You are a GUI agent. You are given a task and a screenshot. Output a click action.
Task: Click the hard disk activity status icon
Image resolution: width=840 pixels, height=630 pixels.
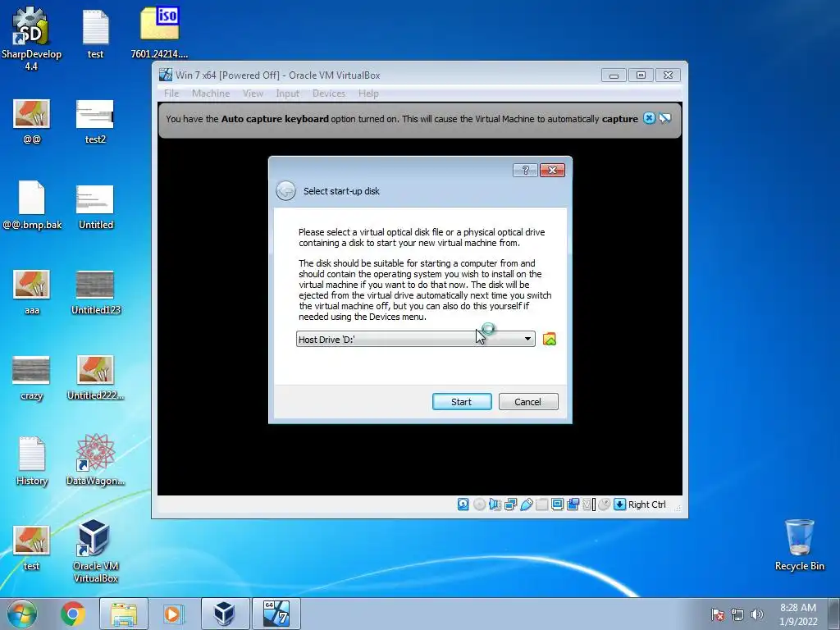click(463, 504)
